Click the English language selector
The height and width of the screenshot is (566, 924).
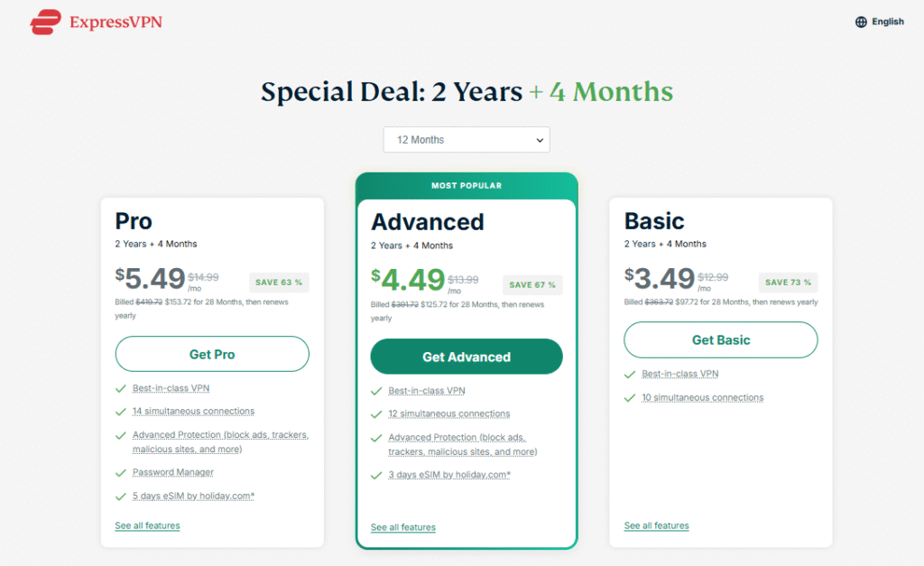click(x=887, y=22)
